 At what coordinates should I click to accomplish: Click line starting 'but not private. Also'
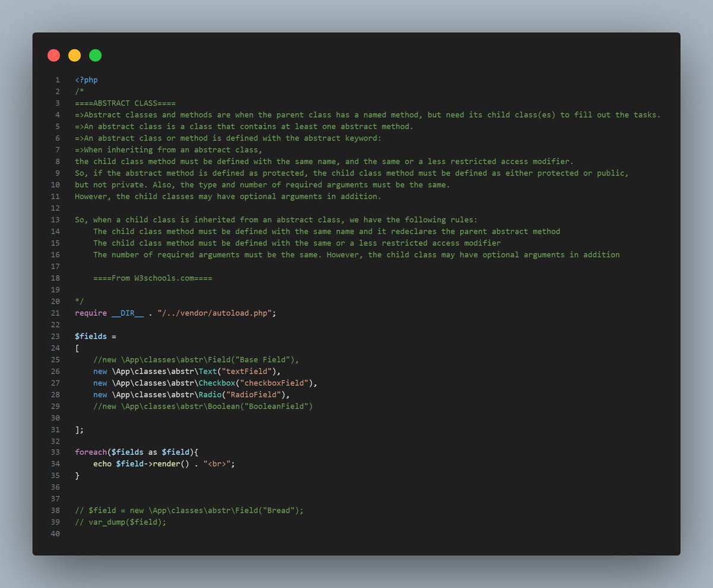(263, 185)
